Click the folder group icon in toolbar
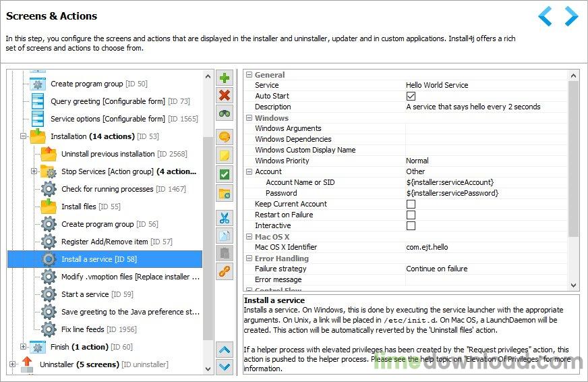 click(225, 193)
